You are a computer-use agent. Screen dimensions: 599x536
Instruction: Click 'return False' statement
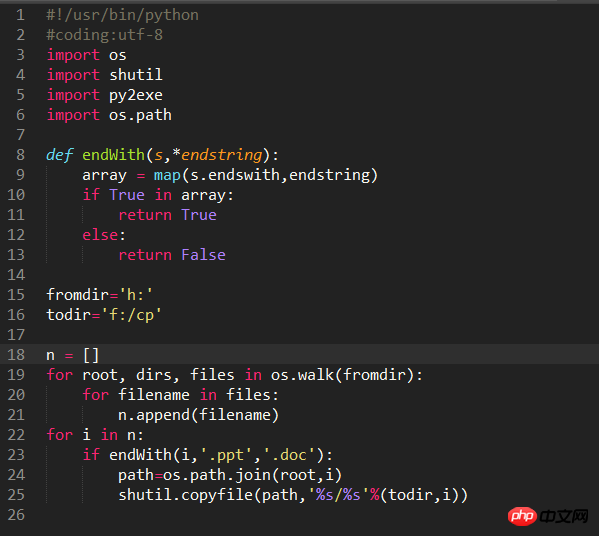172,255
